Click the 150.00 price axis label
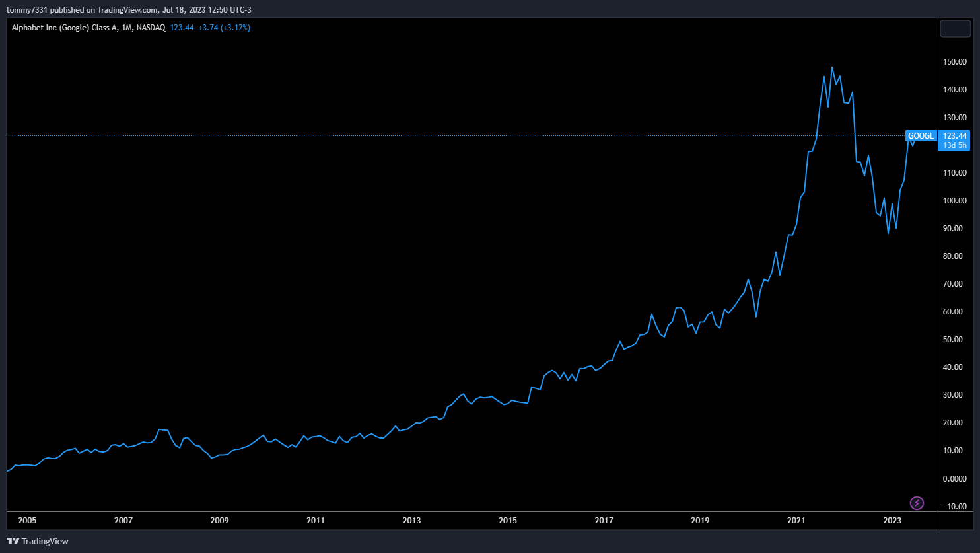Viewport: 980px width, 553px height. click(x=955, y=62)
